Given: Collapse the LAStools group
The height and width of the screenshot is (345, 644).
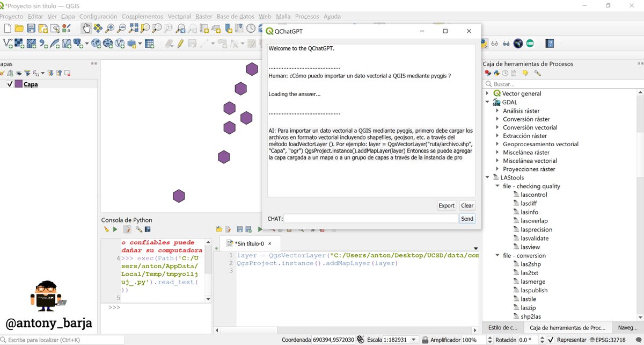Looking at the screenshot, I should (488, 177).
